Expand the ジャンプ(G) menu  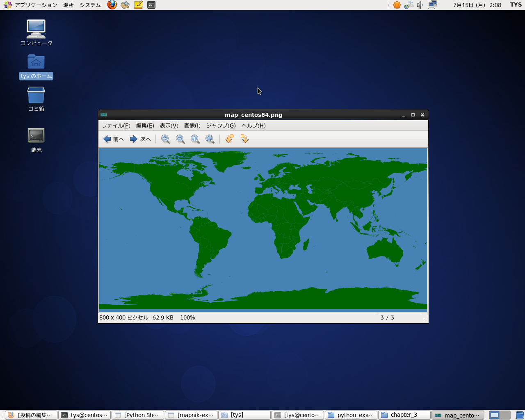tap(221, 126)
